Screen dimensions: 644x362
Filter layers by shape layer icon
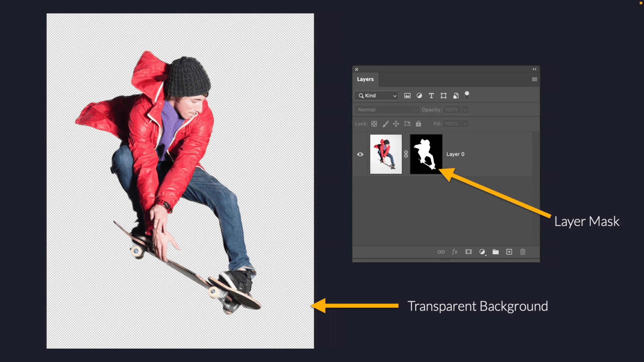point(444,96)
